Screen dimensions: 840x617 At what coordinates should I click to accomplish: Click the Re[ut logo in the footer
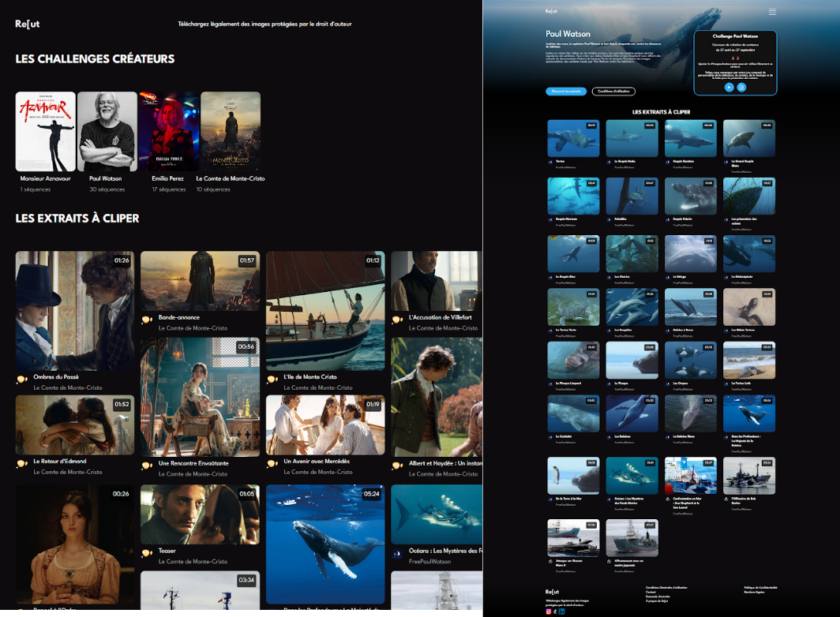click(x=552, y=591)
